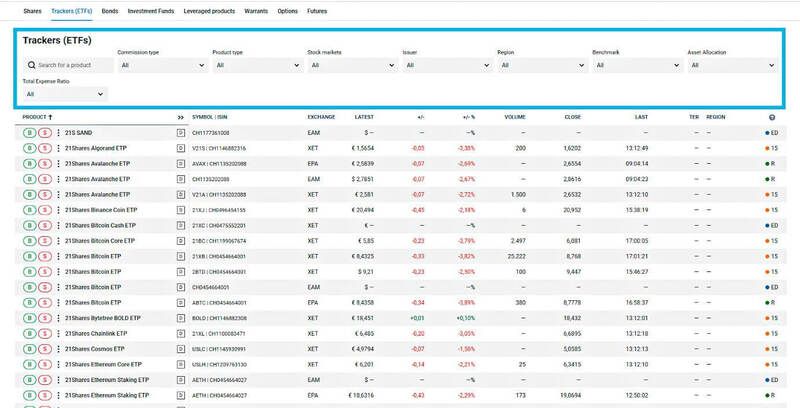Expand the Stock markets filter

pos(352,65)
